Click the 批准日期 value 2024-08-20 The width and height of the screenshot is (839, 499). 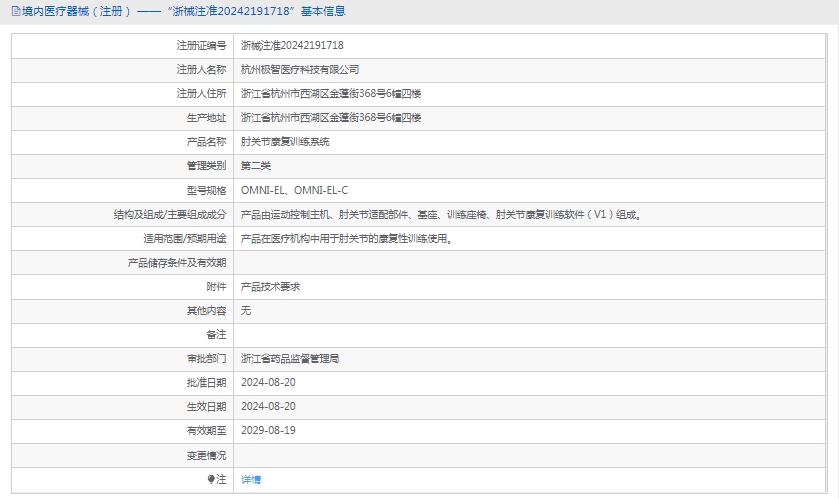[x=268, y=382]
